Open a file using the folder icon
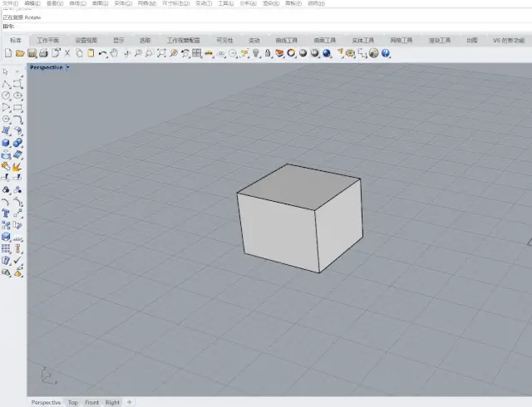Screen dimensions: 532x407 pyautogui.click(x=20, y=53)
